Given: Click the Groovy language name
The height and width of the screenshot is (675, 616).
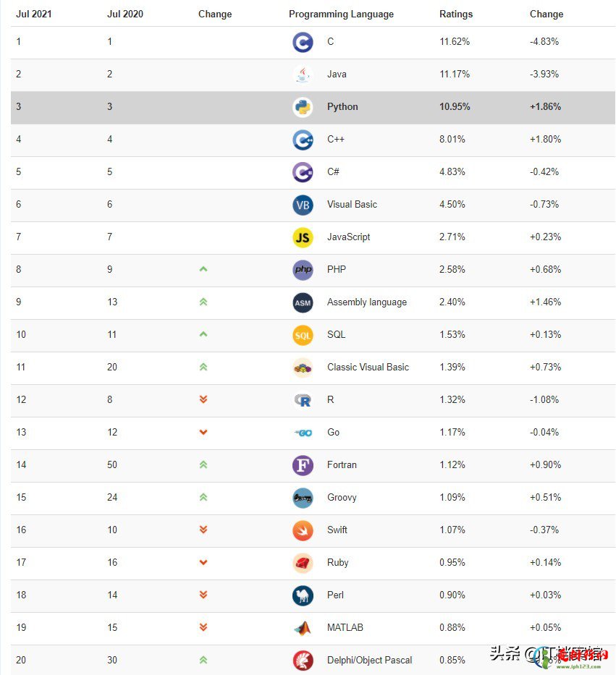Looking at the screenshot, I should coord(342,498).
